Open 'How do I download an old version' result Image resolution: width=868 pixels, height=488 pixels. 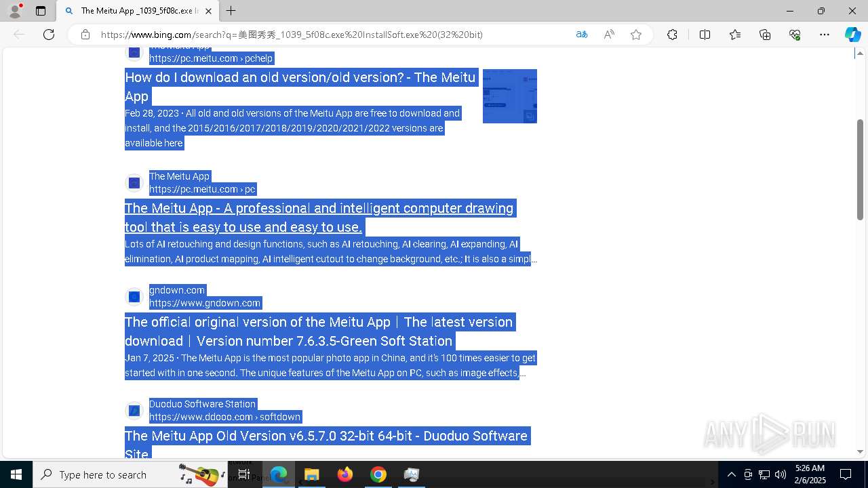[x=300, y=87]
